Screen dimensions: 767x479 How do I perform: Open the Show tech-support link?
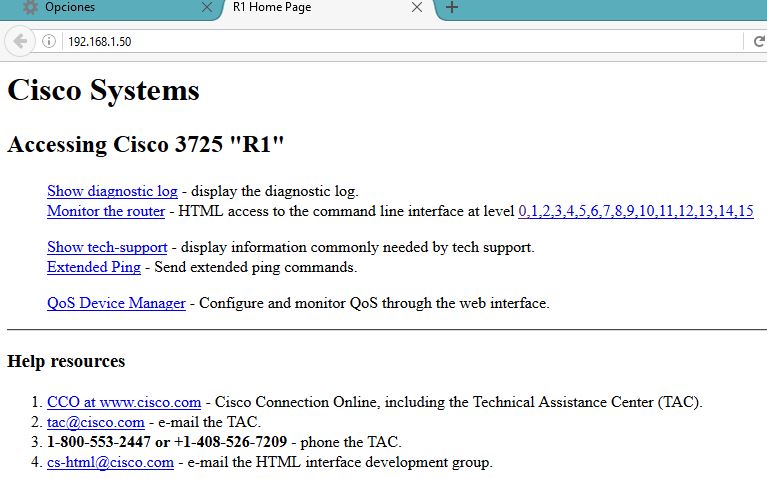click(107, 248)
